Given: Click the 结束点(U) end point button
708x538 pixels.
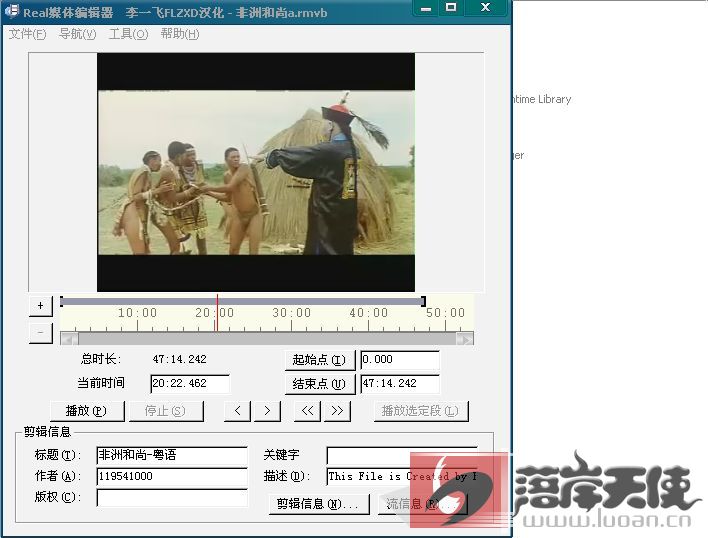Looking at the screenshot, I should click(x=319, y=384).
